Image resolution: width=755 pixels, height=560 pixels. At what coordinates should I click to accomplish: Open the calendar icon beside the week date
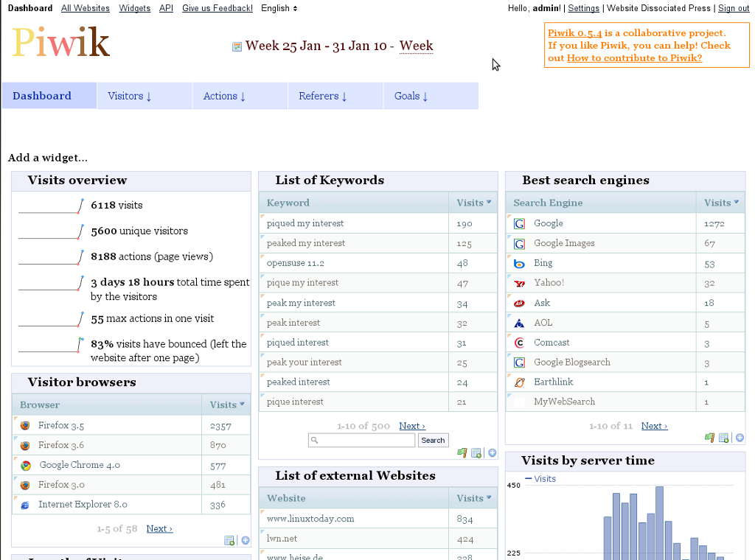[x=237, y=46]
